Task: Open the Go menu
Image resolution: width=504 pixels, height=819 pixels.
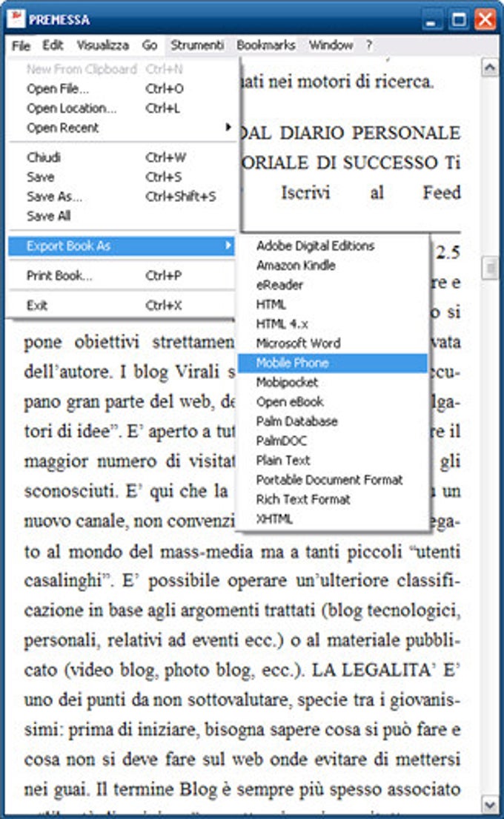Action: pyautogui.click(x=150, y=45)
